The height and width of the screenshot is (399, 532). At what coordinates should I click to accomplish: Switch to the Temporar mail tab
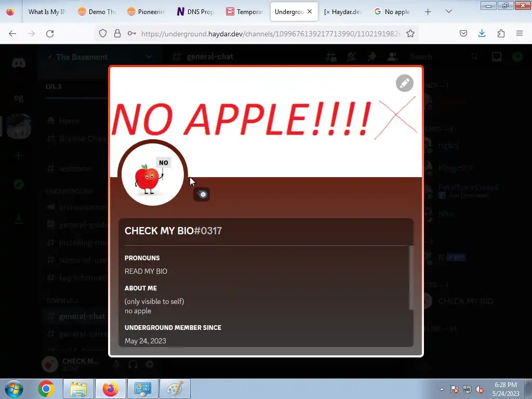click(x=245, y=12)
